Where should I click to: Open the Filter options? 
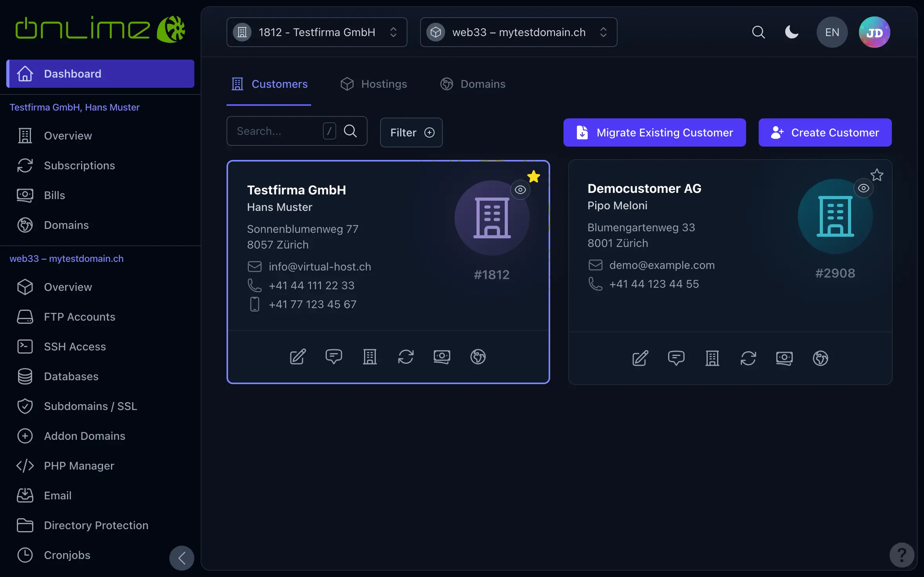[411, 132]
